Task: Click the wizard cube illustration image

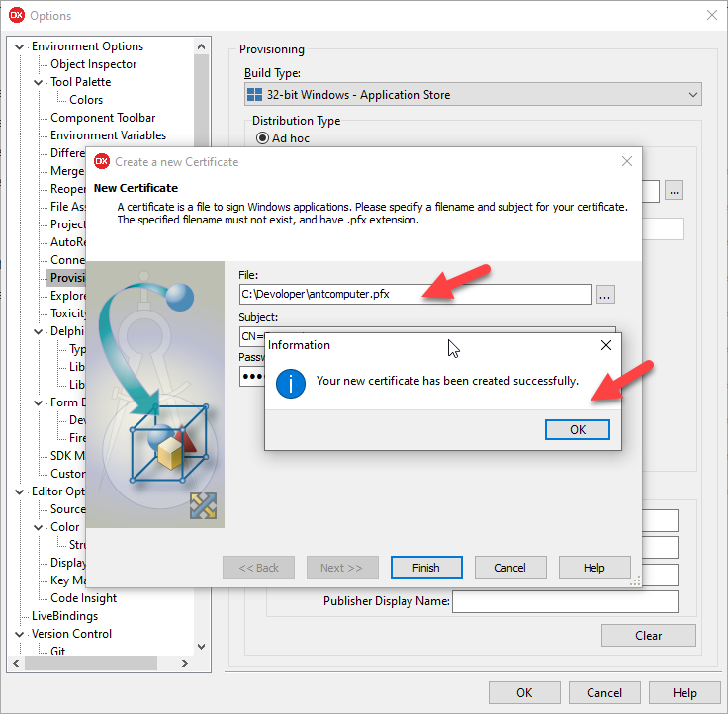Action: tap(155, 394)
